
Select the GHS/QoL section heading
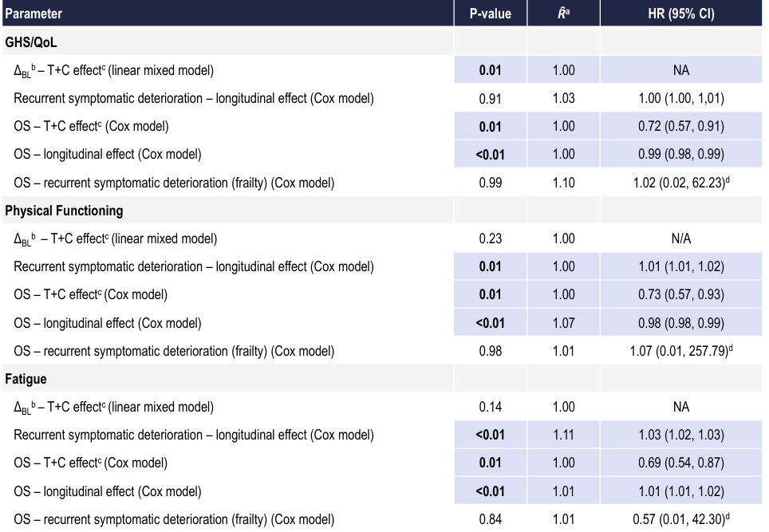pyautogui.click(x=31, y=42)
